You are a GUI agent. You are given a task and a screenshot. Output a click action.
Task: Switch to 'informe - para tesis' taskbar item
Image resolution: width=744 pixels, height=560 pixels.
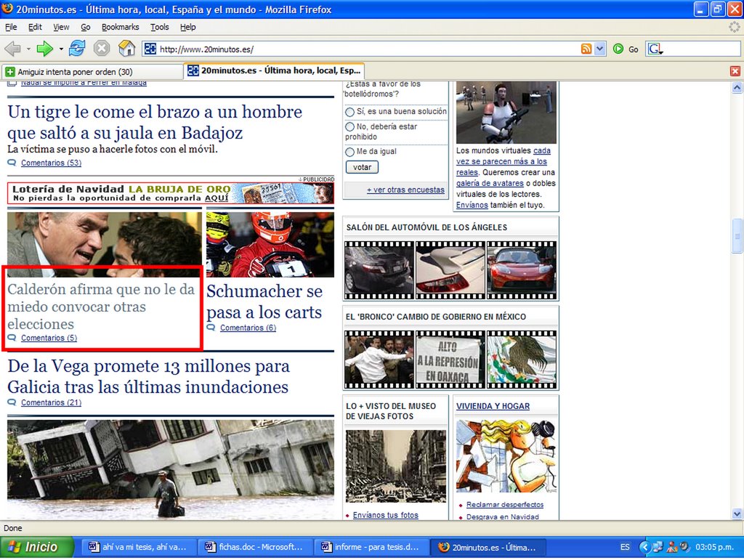(371, 547)
